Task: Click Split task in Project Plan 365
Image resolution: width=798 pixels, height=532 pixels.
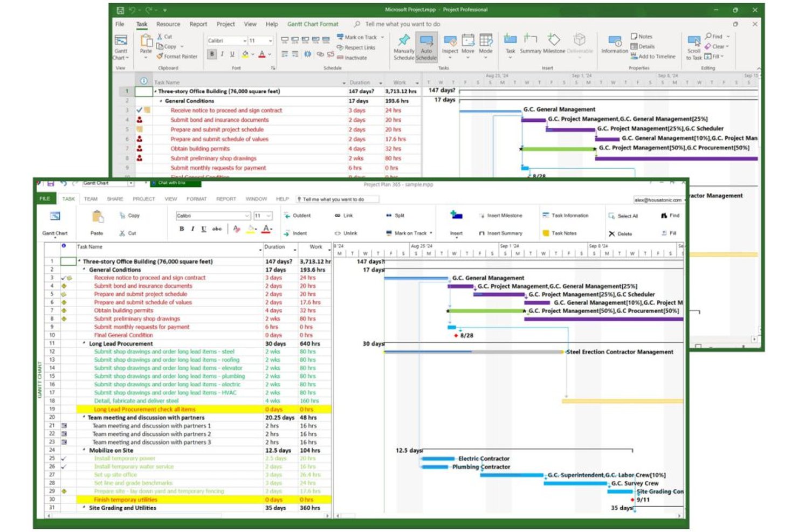Action: click(x=395, y=216)
